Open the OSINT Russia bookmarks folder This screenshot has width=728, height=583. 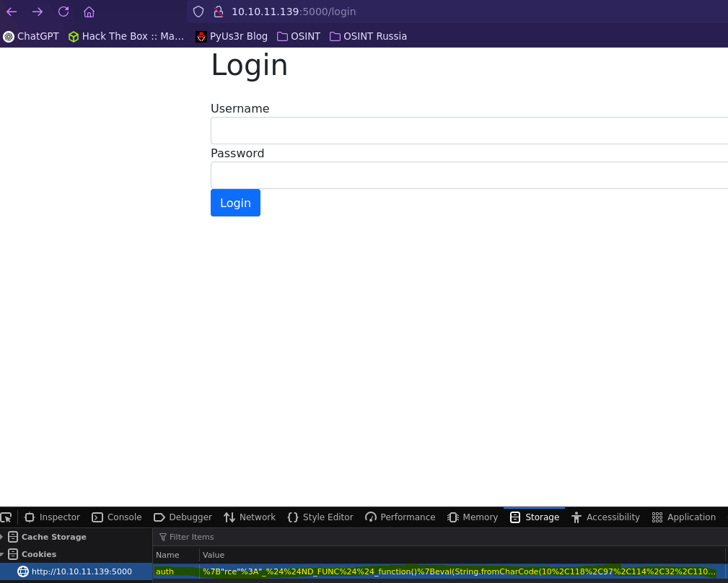(369, 36)
